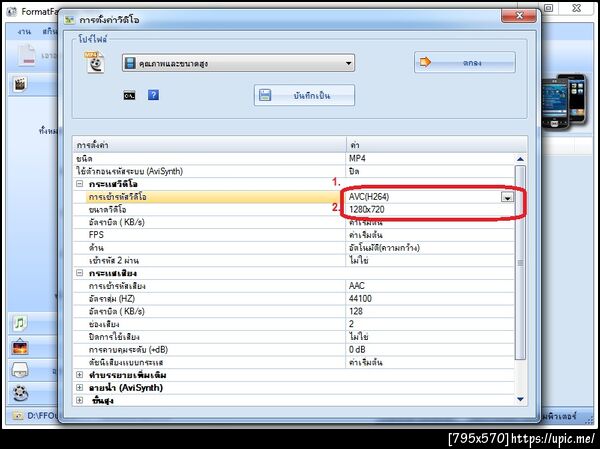
Task: Open the quality profile dropdown
Action: (x=238, y=63)
